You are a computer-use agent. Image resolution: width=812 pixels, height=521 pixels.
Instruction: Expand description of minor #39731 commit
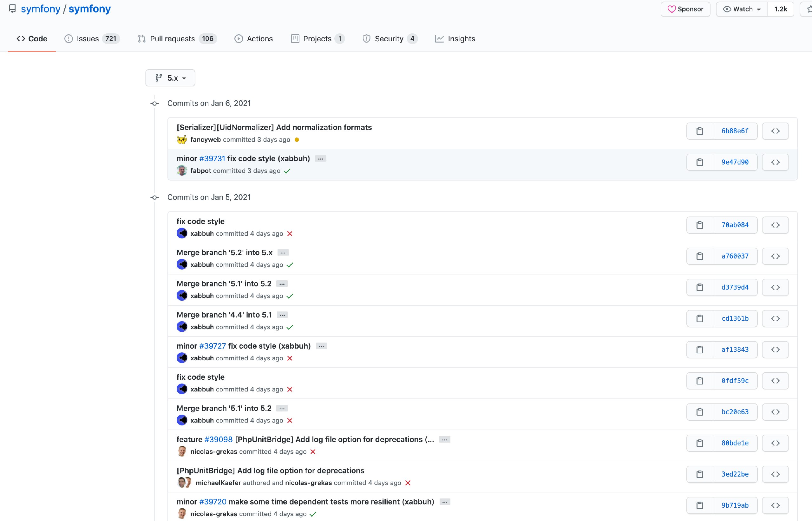pos(320,159)
